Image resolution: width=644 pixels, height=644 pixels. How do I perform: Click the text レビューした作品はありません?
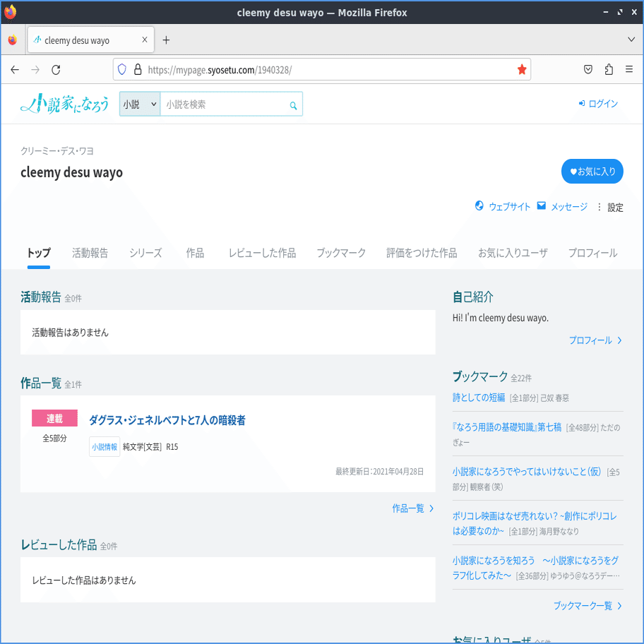pos(84,580)
